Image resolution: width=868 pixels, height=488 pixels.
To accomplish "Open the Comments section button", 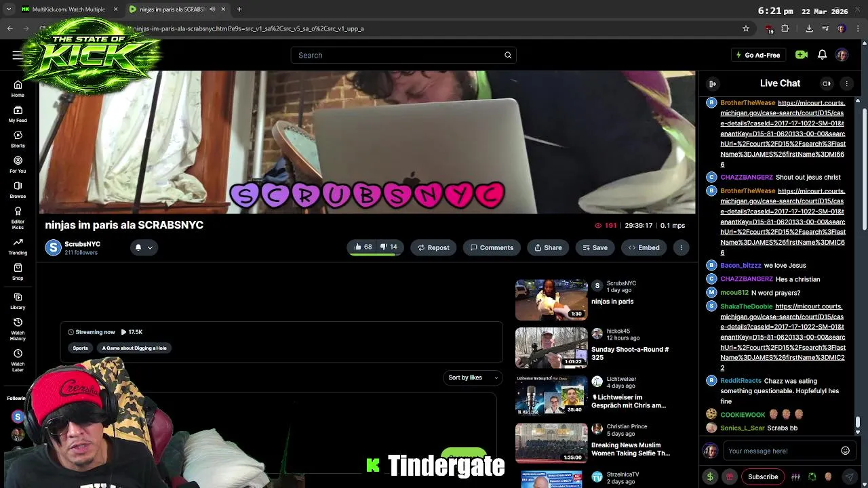I will pyautogui.click(x=492, y=247).
